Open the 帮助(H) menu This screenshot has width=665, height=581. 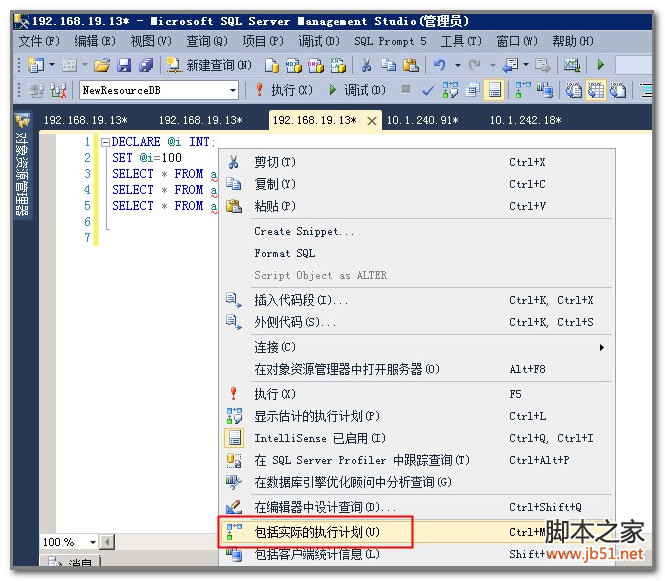pos(573,41)
